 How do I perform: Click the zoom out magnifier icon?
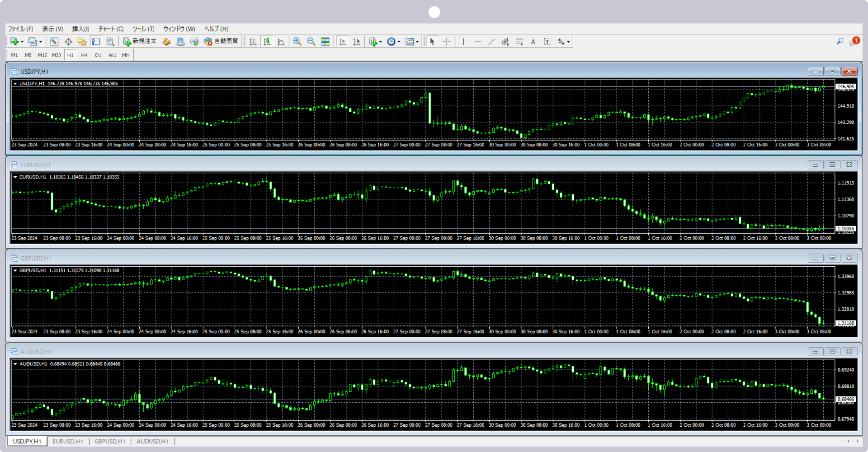click(x=311, y=42)
